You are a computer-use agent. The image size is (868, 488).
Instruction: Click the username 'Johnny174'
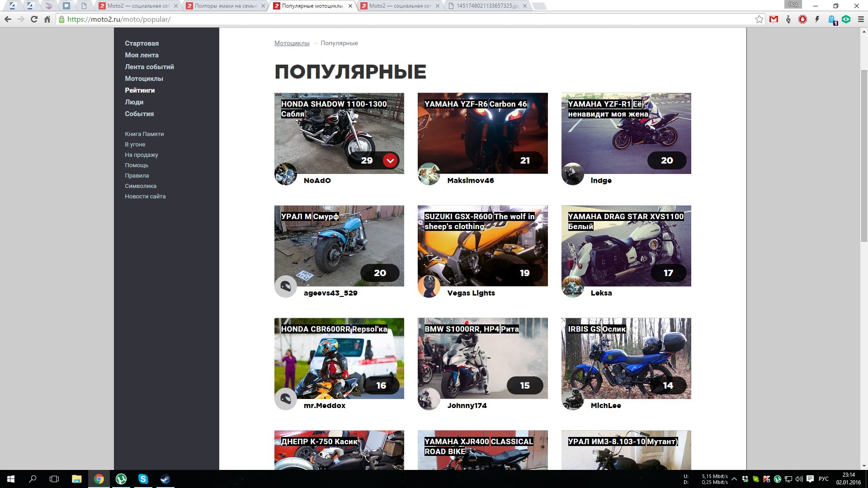tap(467, 406)
